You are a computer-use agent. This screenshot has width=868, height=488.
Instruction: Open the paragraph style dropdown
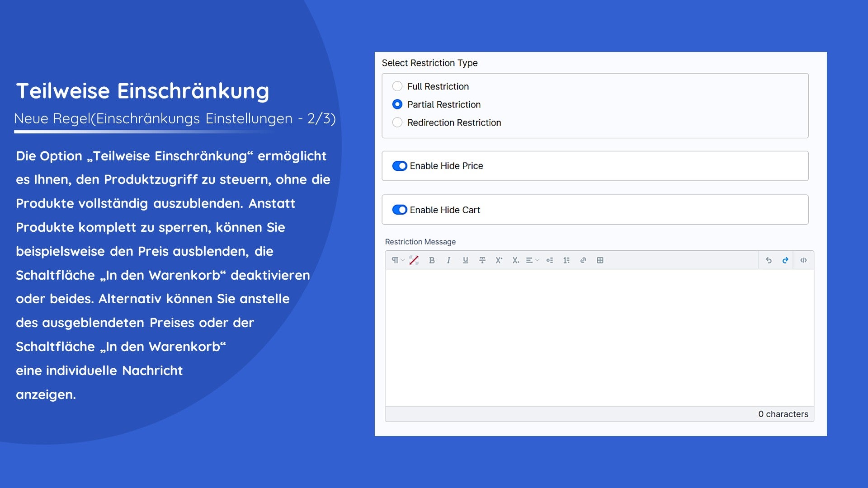pos(397,260)
